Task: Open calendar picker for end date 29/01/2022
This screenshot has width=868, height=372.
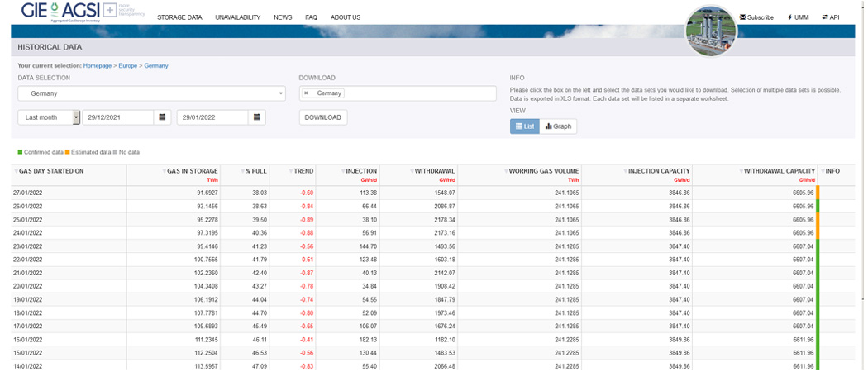Action: pos(257,117)
